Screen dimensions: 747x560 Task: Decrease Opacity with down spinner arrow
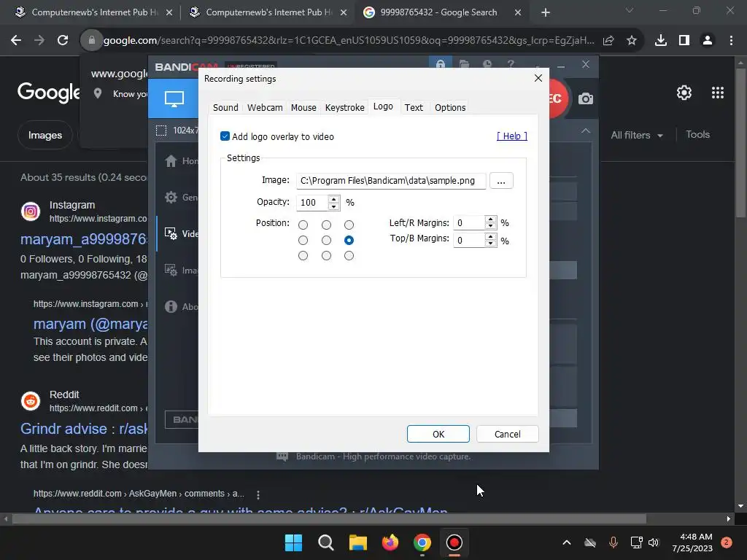pos(333,206)
